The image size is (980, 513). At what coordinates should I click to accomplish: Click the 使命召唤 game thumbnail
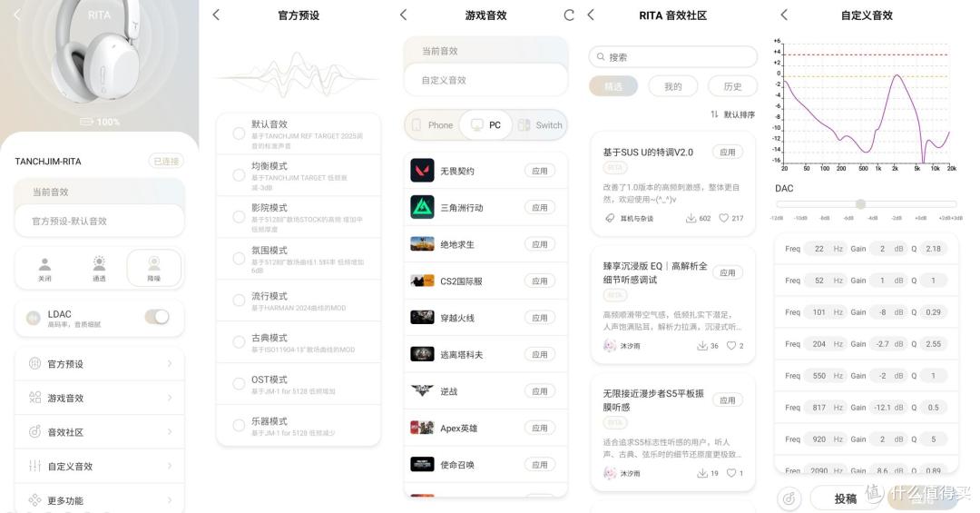[x=423, y=465]
